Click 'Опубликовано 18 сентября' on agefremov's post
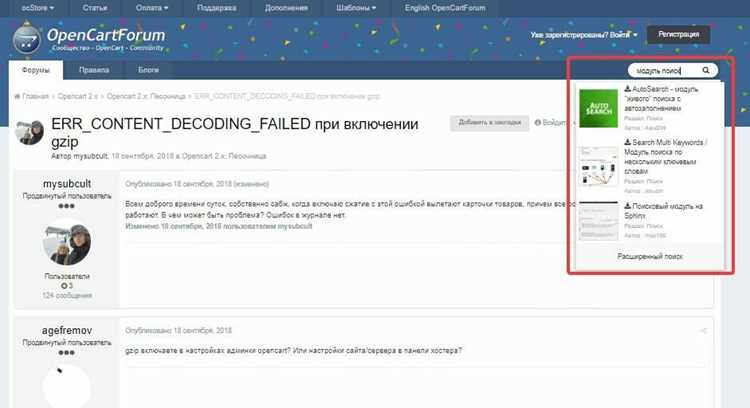 coord(178,331)
